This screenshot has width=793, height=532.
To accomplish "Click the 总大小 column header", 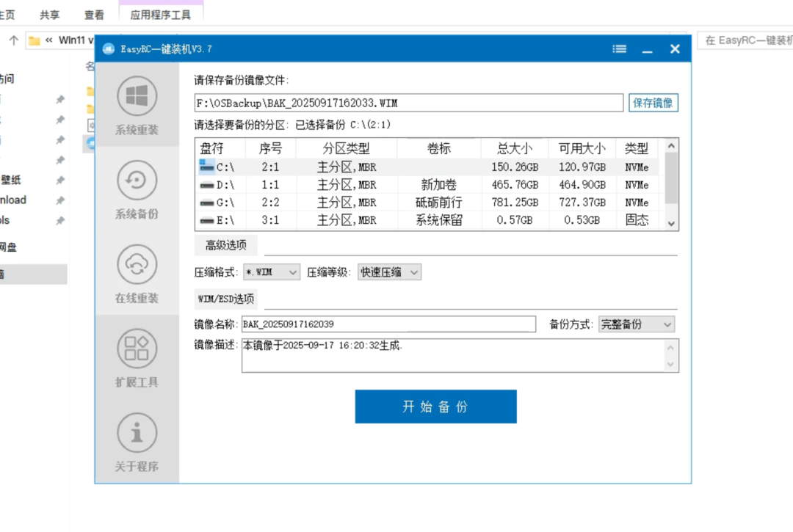I will (515, 148).
